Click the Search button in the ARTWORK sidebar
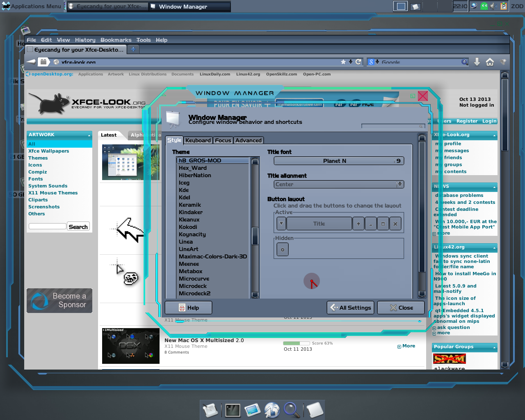The image size is (525, 420). (78, 227)
